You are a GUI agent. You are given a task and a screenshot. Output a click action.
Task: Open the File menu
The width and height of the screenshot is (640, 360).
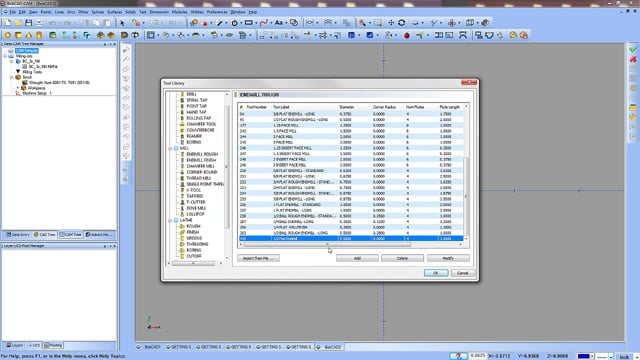[13, 12]
